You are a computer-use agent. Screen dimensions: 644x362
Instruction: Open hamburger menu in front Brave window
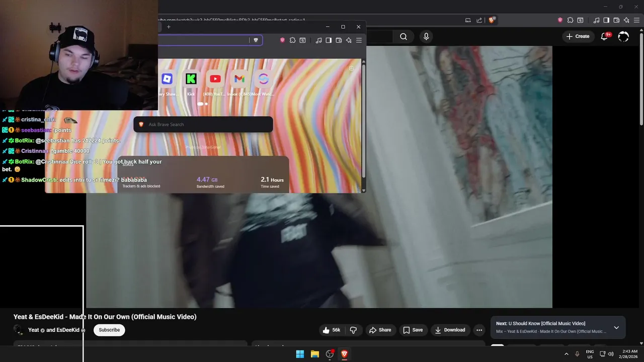pos(359,40)
